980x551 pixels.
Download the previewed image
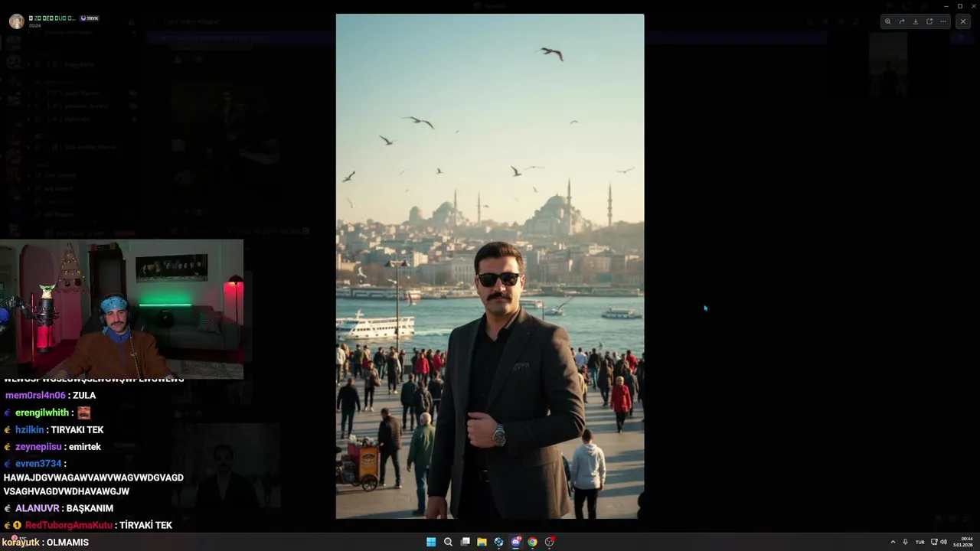(916, 21)
